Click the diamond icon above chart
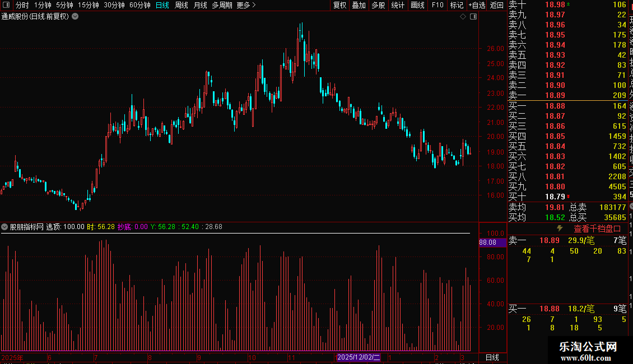633x364 pixels. (463, 17)
